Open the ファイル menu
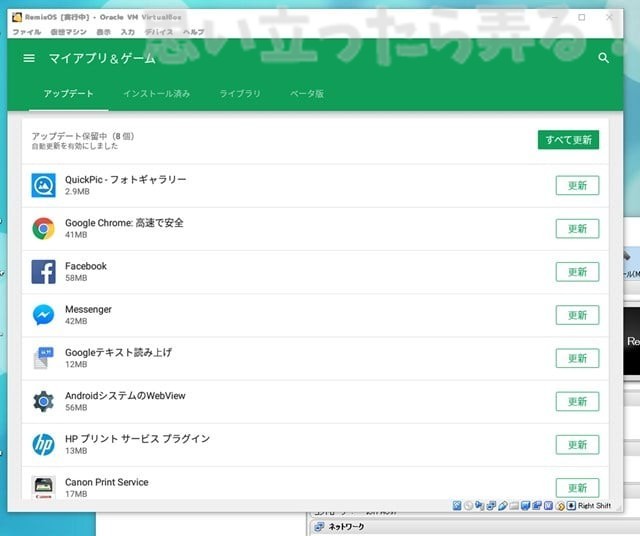The image size is (640, 536). click(x=27, y=32)
